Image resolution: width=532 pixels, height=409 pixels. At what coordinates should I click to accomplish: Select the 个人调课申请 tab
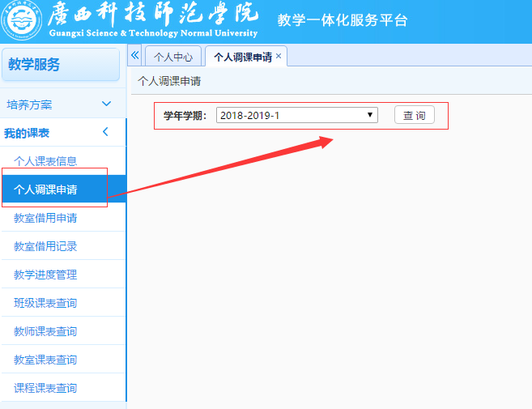[241, 58]
